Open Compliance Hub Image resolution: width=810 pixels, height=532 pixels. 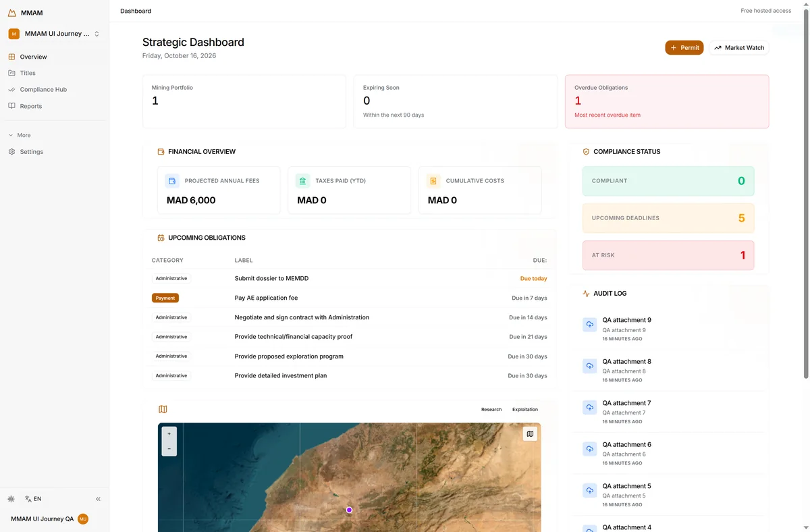tap(54, 89)
